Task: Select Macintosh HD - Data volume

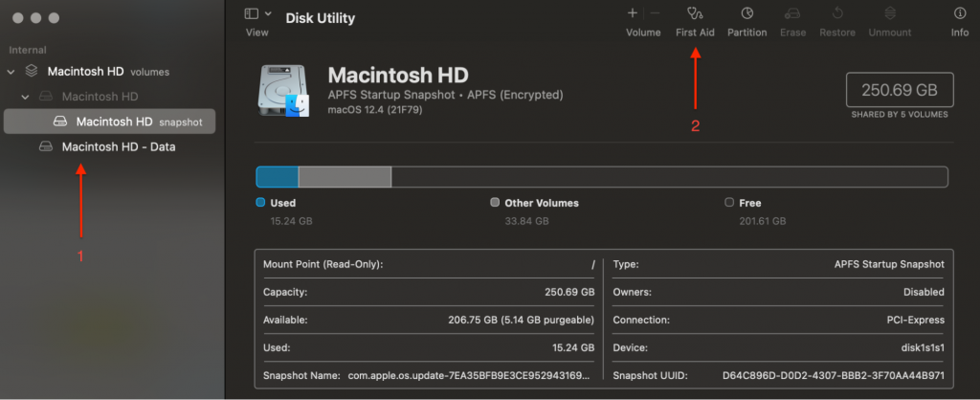Action: pyautogui.click(x=118, y=147)
